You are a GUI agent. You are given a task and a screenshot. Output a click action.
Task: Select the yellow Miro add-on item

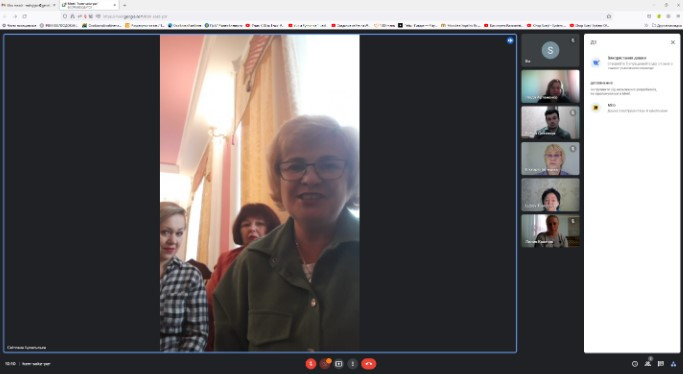(x=632, y=108)
